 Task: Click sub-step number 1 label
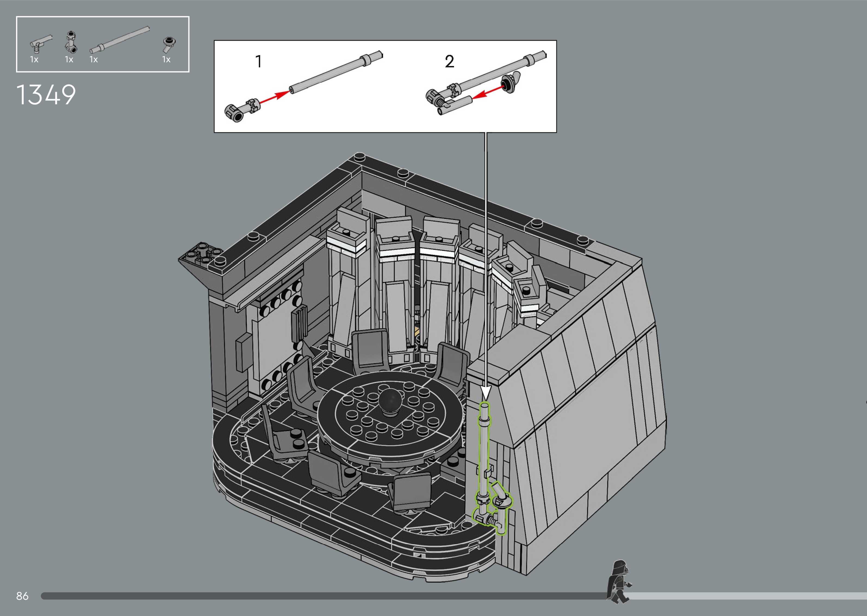(259, 61)
